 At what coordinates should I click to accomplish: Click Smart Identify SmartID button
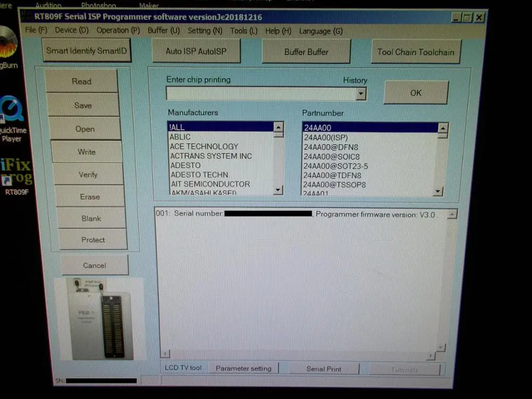[87, 50]
